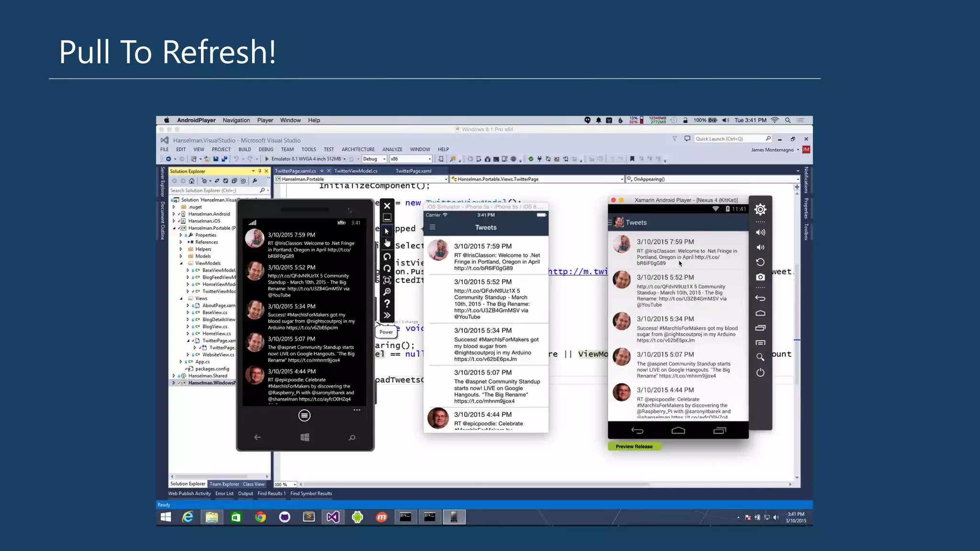Increase volume in Android Player sidebar
Viewport: 980px width, 551px height.
point(760,232)
